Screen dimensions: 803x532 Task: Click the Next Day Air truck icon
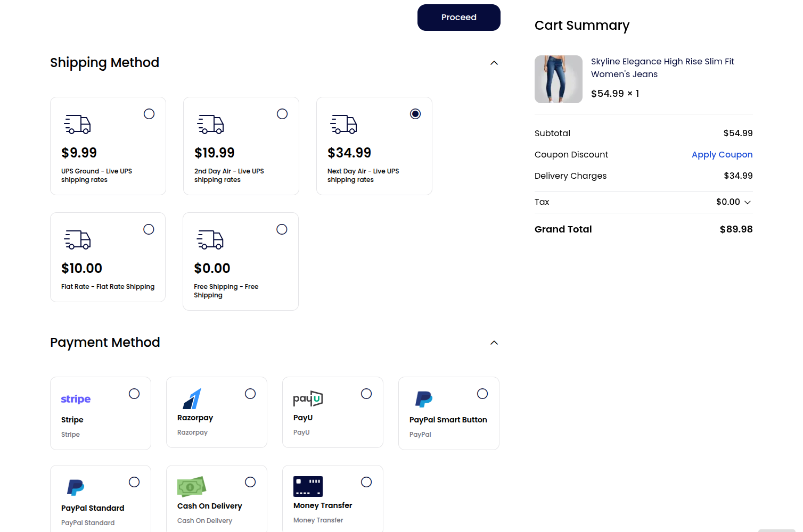(343, 124)
